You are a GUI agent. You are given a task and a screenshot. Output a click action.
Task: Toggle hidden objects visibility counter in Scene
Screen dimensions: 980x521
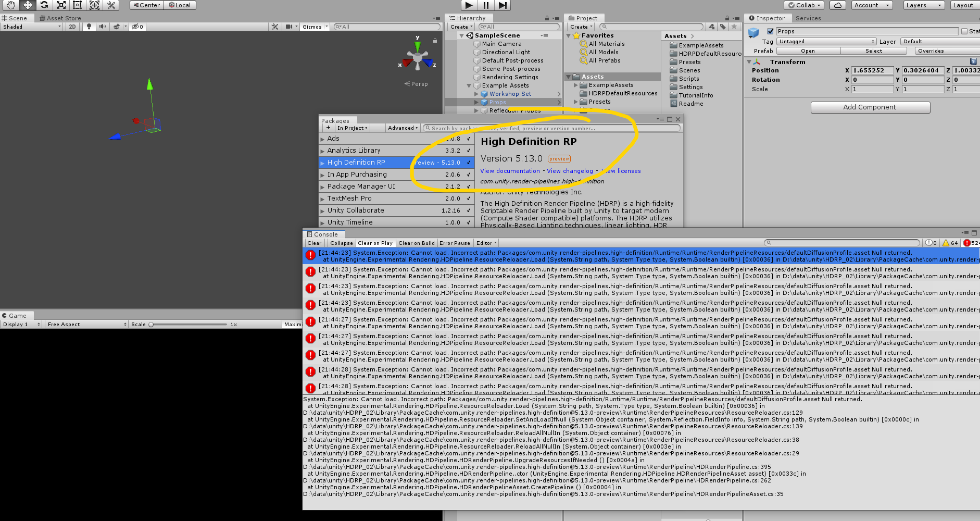click(137, 27)
